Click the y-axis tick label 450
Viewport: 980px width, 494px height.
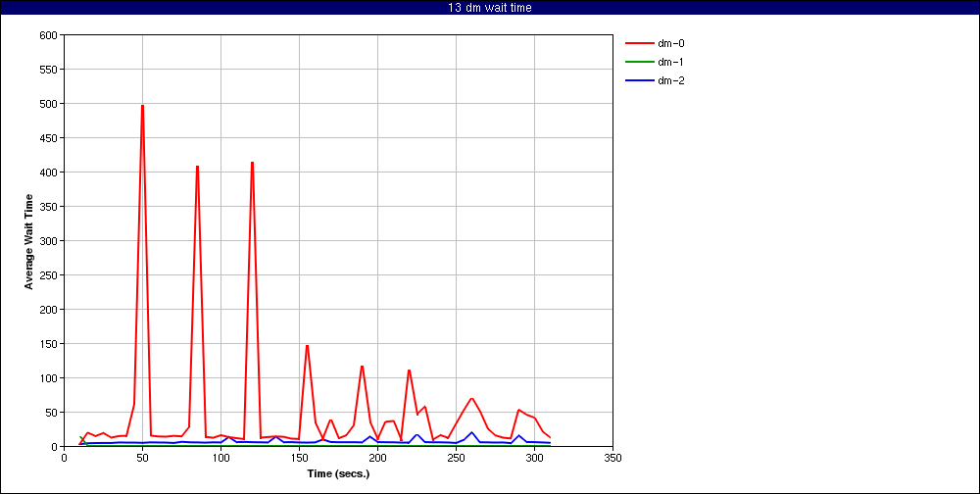(49, 137)
